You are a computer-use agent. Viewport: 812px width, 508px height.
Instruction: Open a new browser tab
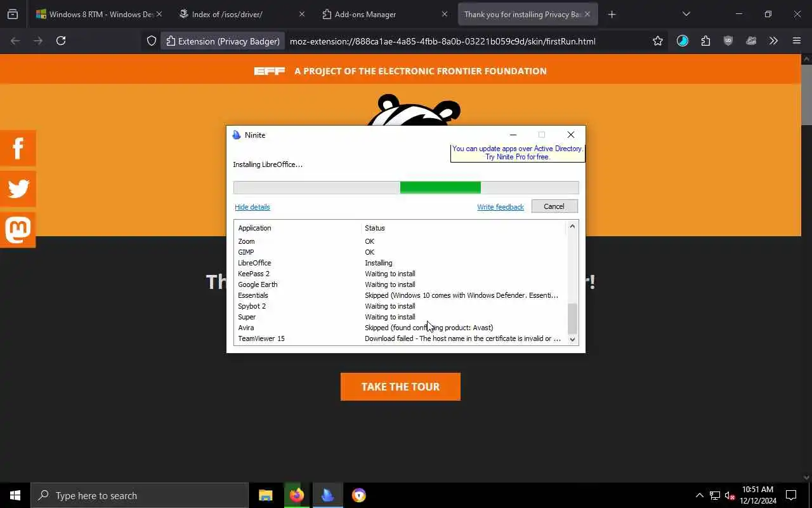pyautogui.click(x=612, y=14)
